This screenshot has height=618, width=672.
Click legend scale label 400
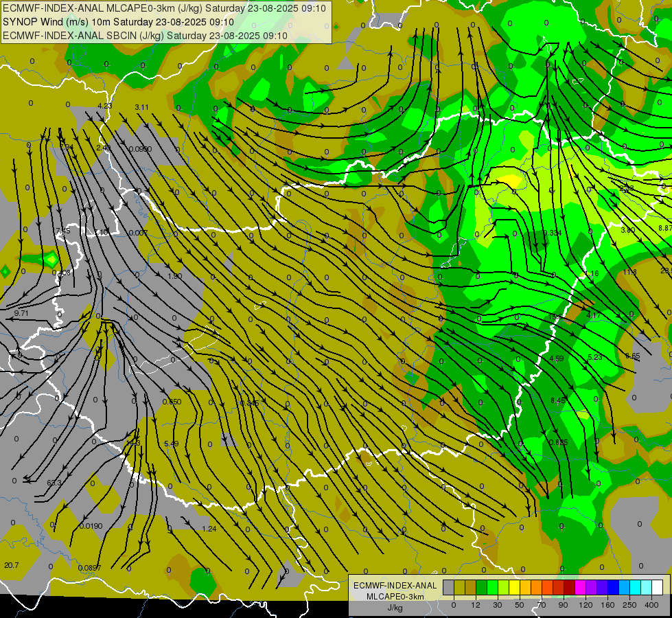point(651,605)
